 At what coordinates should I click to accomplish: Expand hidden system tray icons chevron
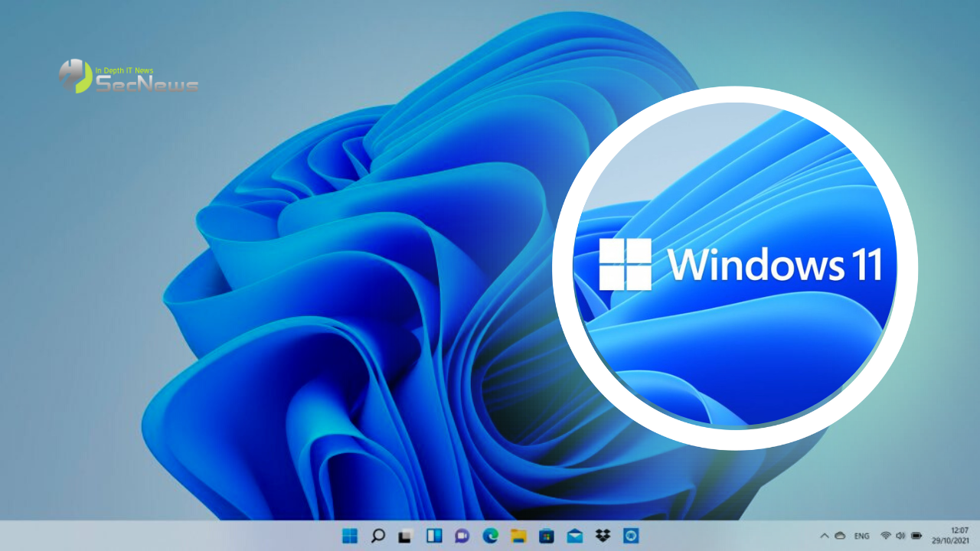(x=825, y=536)
